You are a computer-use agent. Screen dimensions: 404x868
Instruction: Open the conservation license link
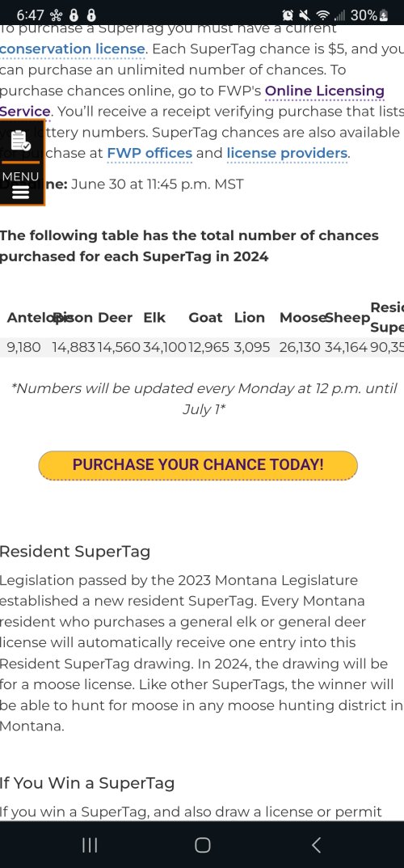pos(73,49)
